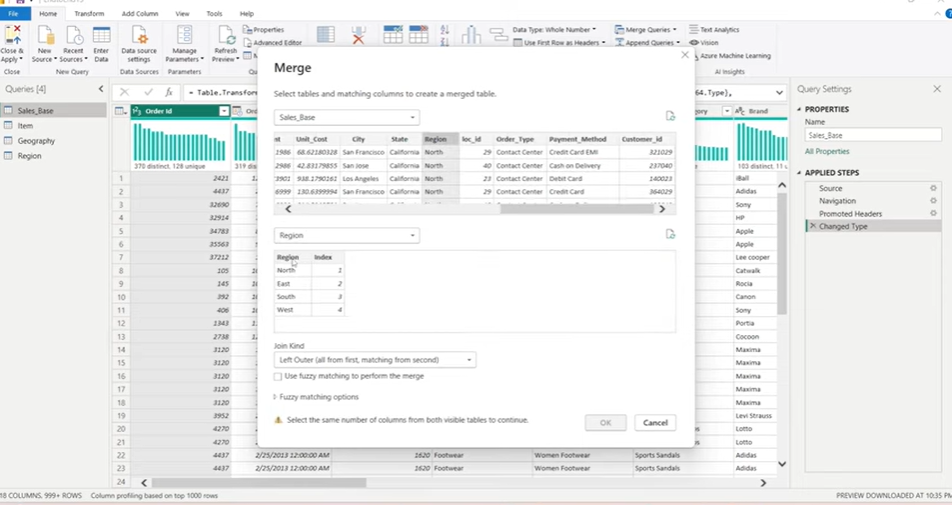The height and width of the screenshot is (505, 952).
Task: Edit the query Name field
Action: pos(873,135)
